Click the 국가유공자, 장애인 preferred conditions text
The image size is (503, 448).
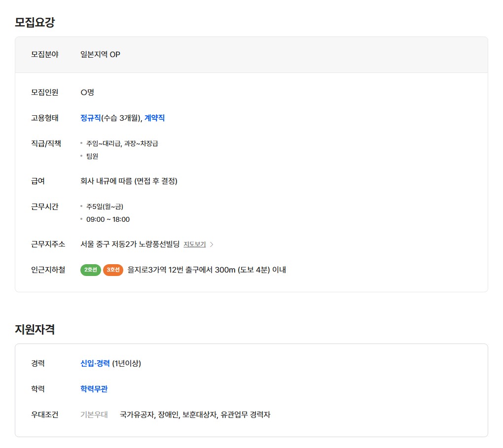click(195, 414)
